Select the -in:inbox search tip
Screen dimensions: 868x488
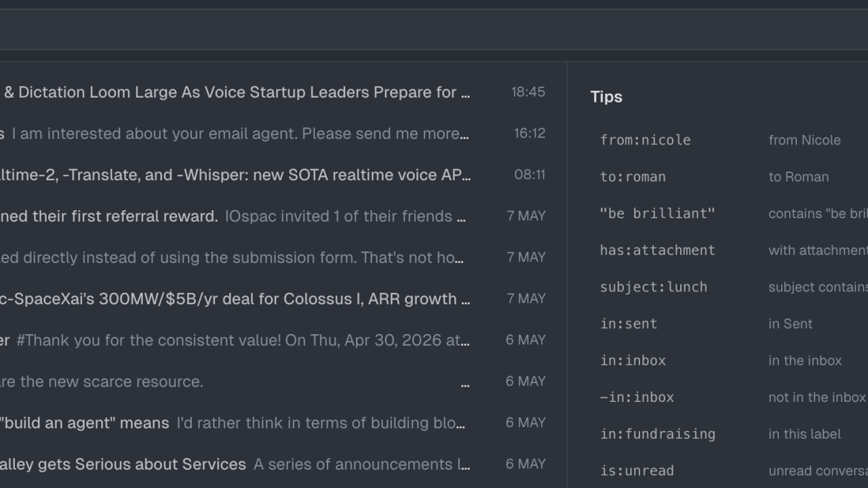[637, 397]
